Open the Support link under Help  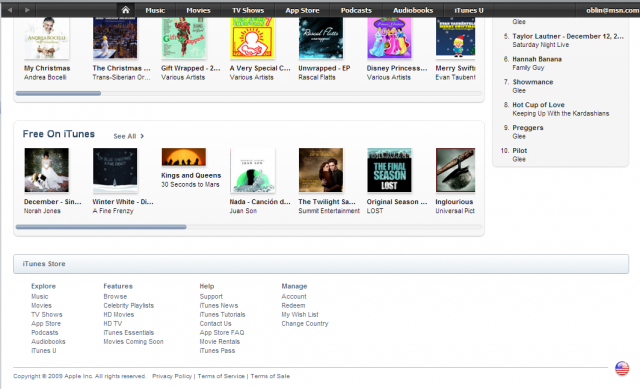(211, 297)
